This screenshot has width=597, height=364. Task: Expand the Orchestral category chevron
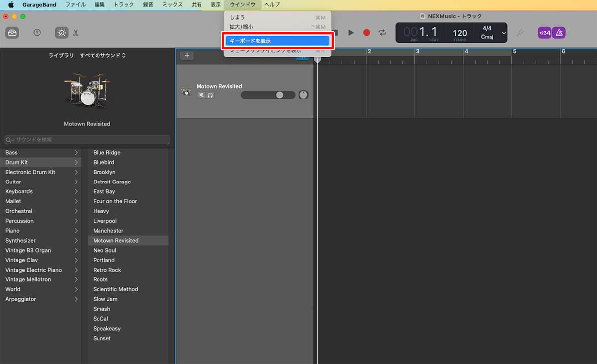click(x=76, y=211)
